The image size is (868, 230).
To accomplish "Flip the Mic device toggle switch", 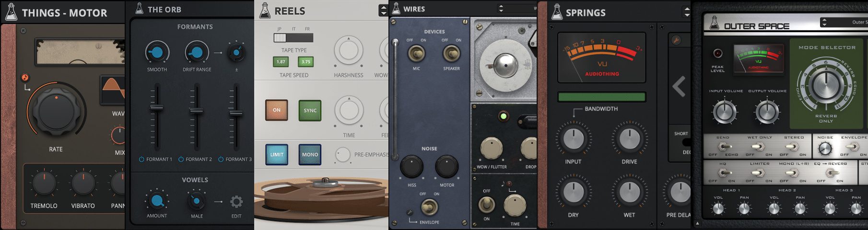I will pyautogui.click(x=416, y=54).
